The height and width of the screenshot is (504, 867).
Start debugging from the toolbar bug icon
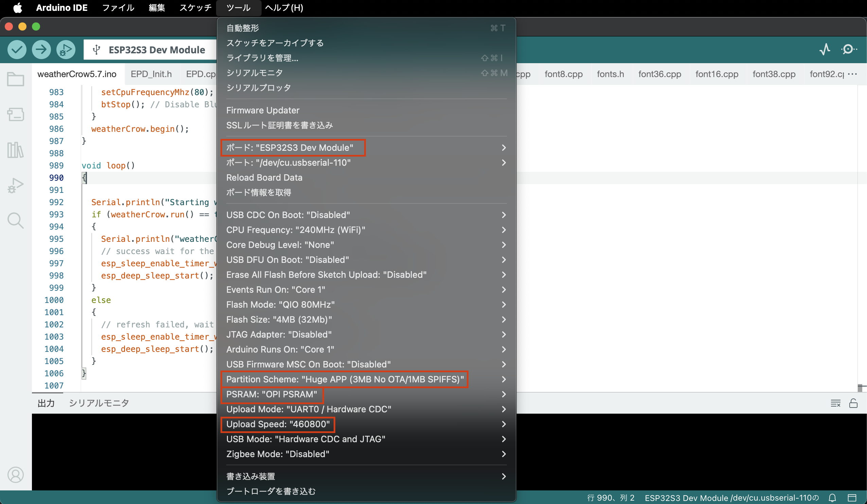pos(65,50)
